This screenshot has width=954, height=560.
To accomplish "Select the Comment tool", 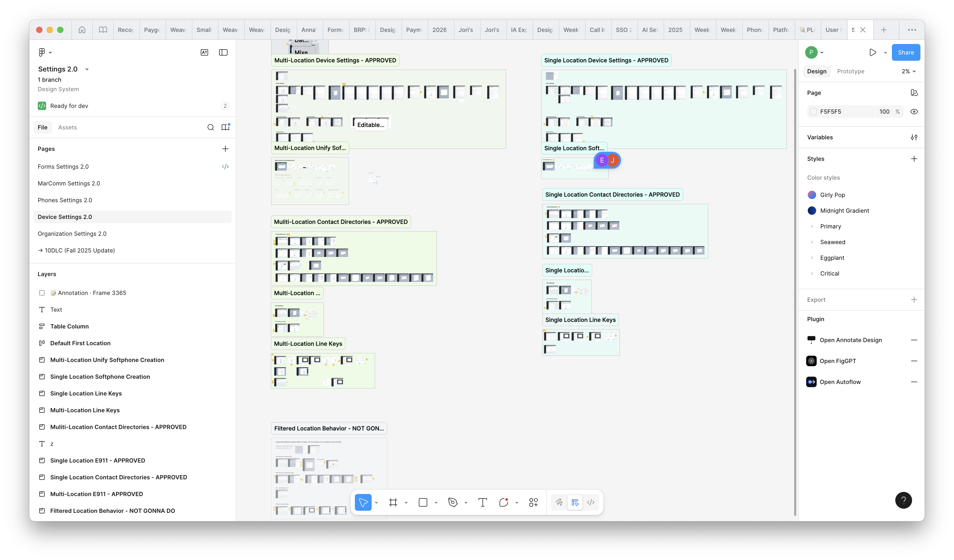I will [503, 502].
